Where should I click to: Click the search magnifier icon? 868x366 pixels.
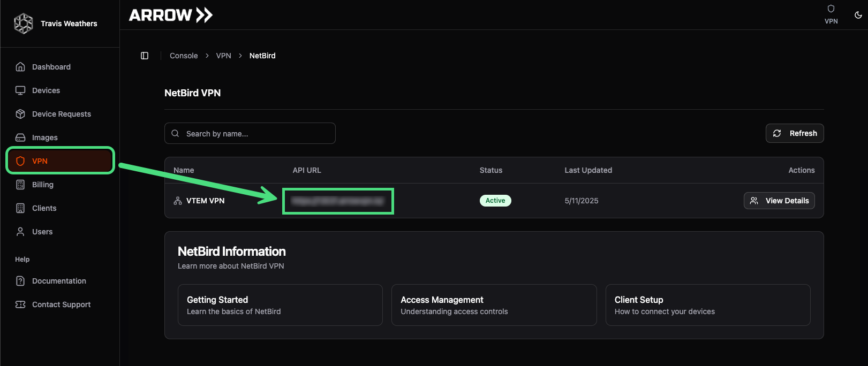point(175,133)
